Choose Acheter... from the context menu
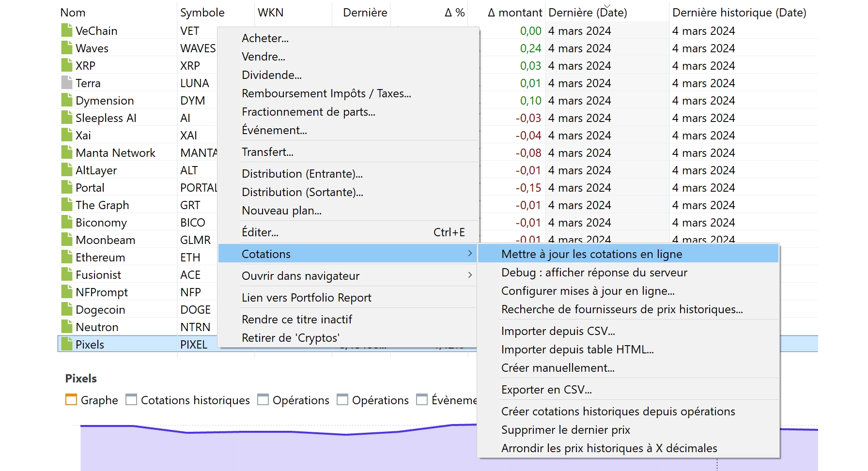 tap(265, 38)
